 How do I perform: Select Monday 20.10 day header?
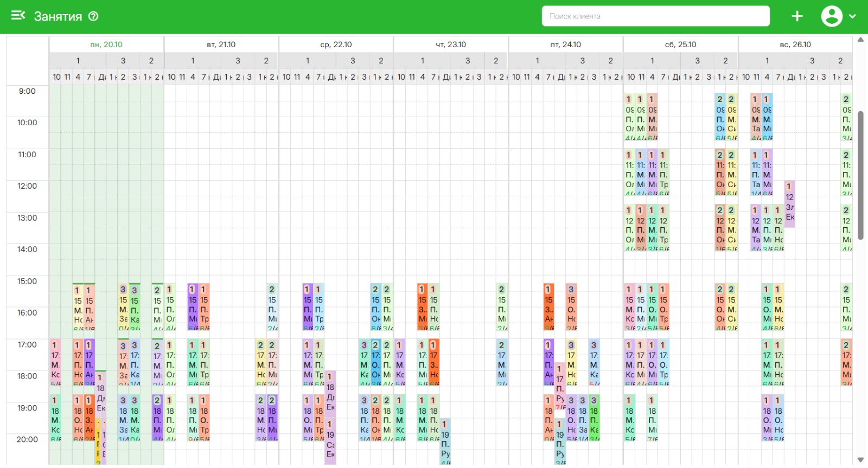tap(106, 44)
